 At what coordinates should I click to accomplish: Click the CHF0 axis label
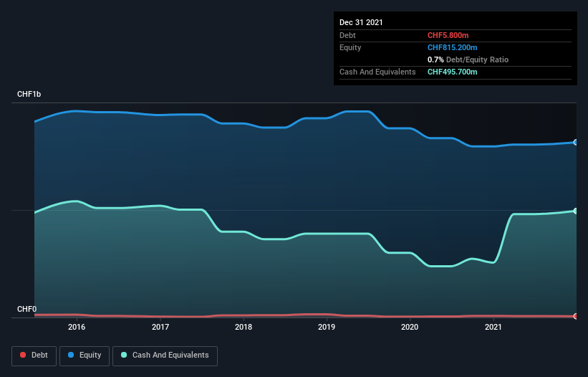coord(27,309)
